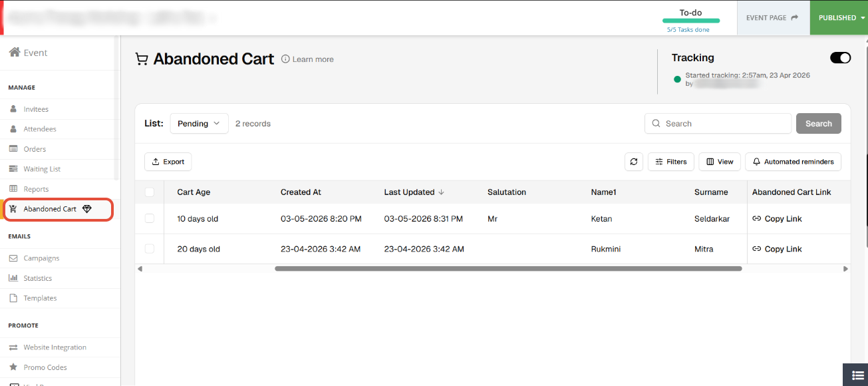Click the Export button

click(x=168, y=162)
